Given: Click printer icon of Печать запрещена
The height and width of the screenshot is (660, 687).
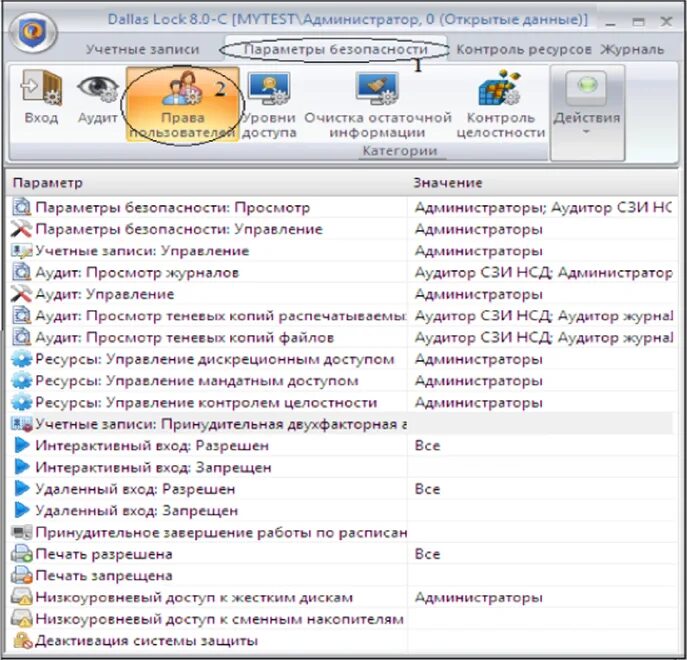Looking at the screenshot, I should click(x=21, y=575).
